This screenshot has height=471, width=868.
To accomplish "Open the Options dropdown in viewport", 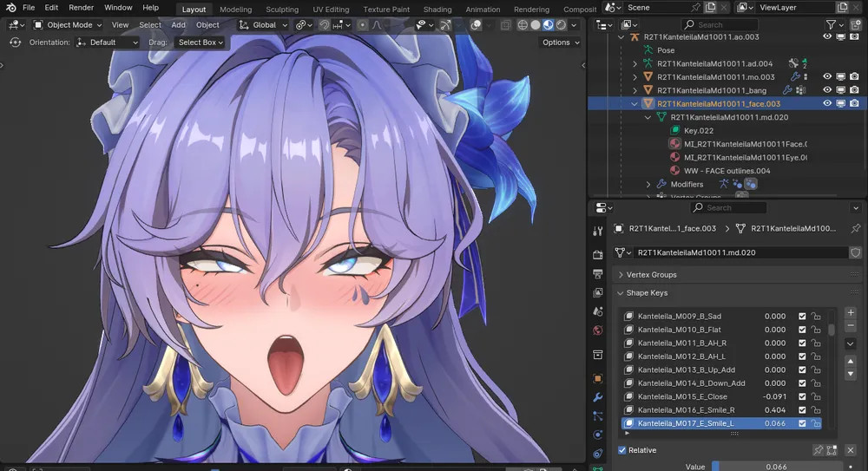I will point(561,42).
